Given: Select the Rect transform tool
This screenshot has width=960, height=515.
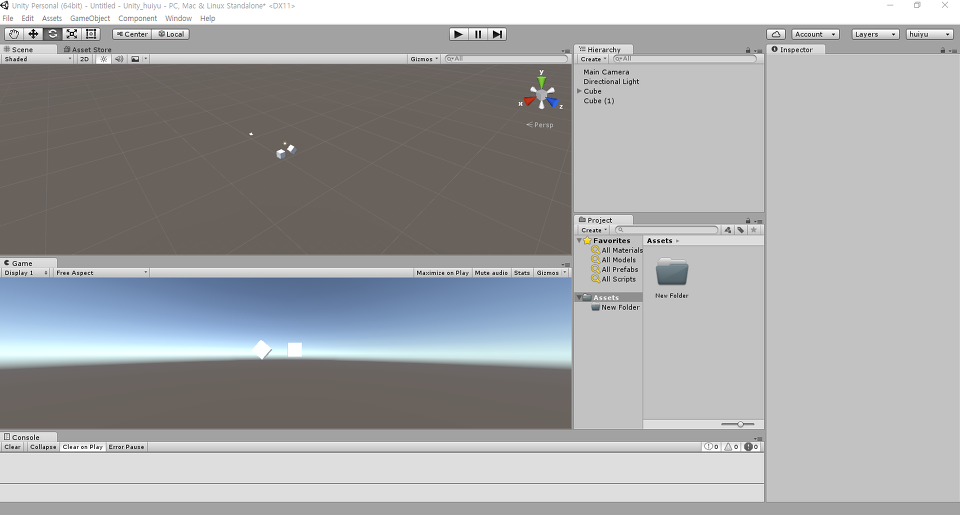Looking at the screenshot, I should coord(91,34).
